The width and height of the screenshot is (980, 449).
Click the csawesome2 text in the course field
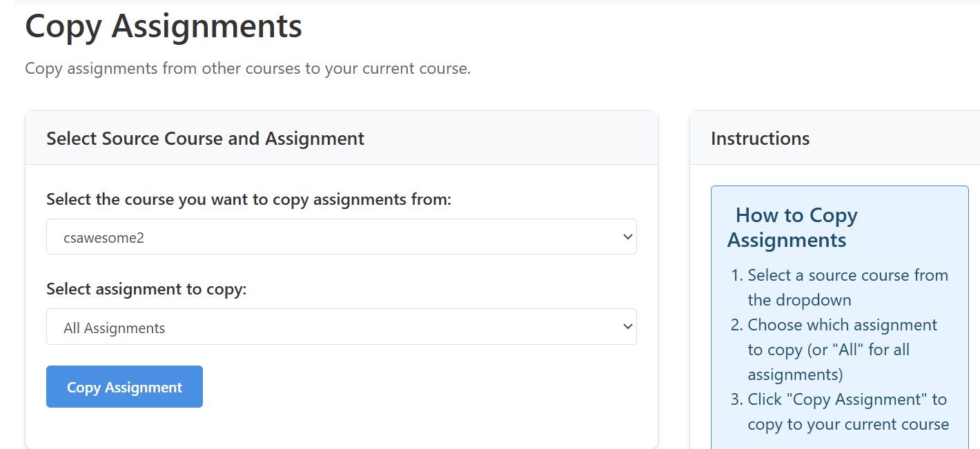pos(104,238)
